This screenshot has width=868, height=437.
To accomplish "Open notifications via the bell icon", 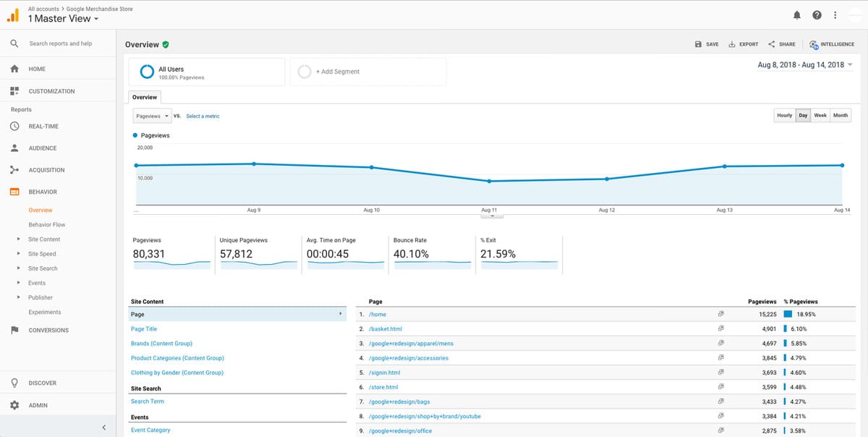I will [x=796, y=14].
